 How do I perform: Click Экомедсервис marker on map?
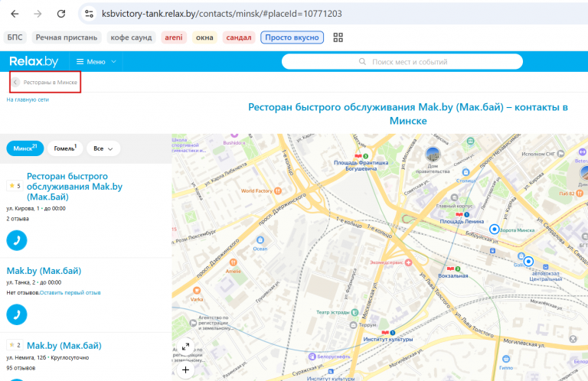point(408,262)
